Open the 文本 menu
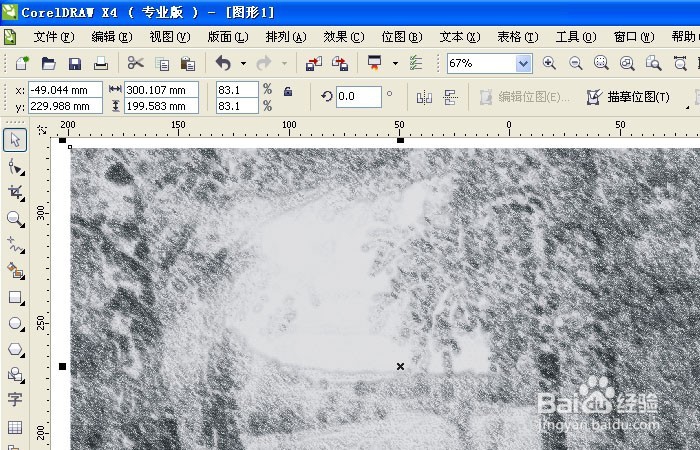 (x=460, y=37)
